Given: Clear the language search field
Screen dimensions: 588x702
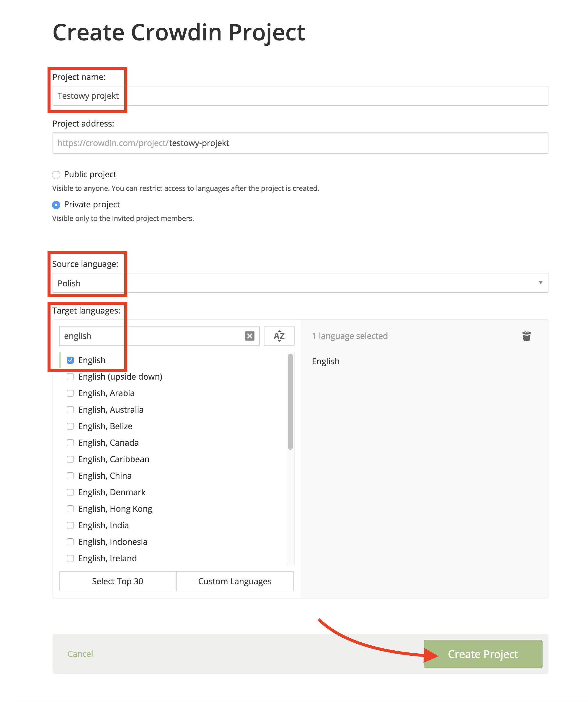Looking at the screenshot, I should [x=249, y=336].
